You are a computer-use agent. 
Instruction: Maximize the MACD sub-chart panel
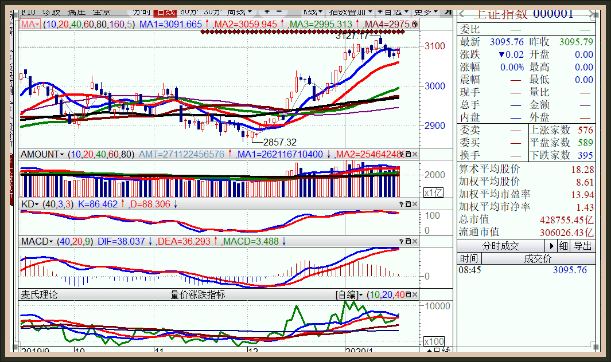click(408, 242)
